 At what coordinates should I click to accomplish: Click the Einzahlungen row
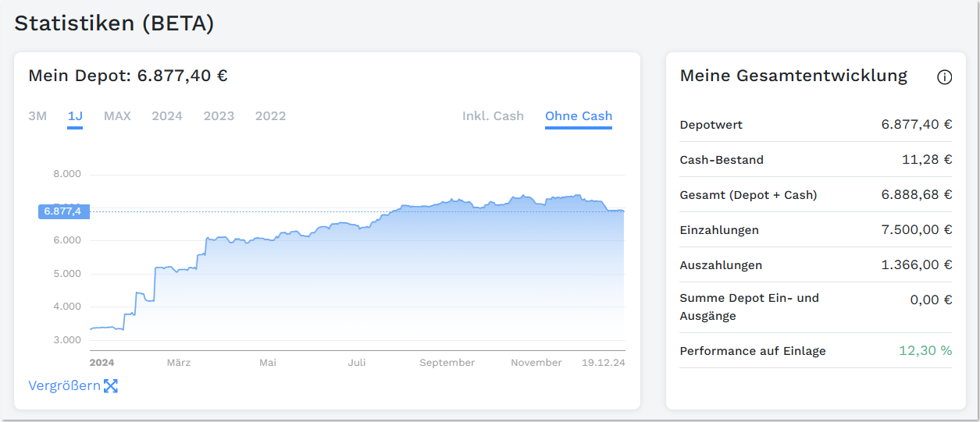[x=815, y=230]
